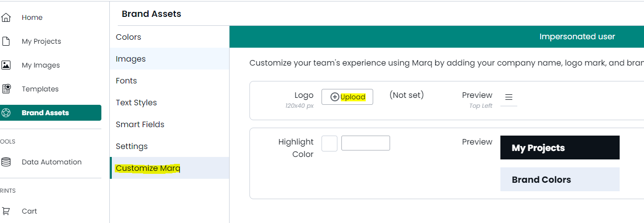Click the Data Automation database icon
This screenshot has height=223, width=644.
(x=6, y=162)
